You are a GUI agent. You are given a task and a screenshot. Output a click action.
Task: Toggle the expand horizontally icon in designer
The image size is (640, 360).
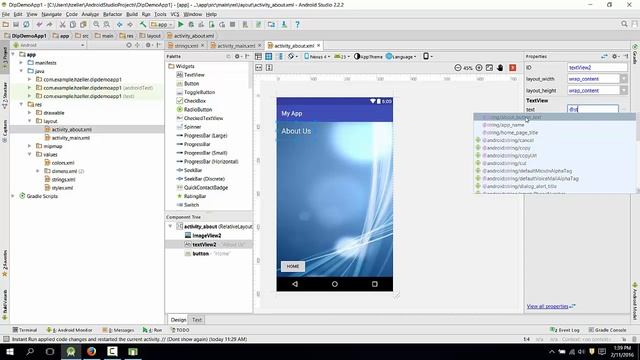coord(259,68)
